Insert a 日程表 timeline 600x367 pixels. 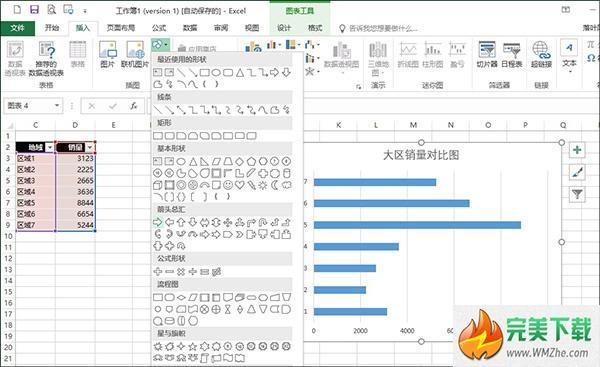(x=512, y=54)
